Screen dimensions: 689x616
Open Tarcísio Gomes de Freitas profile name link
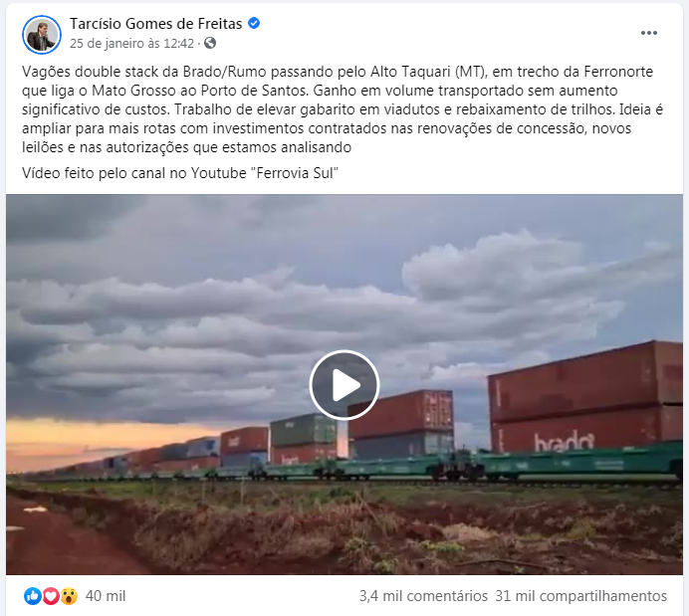click(x=156, y=23)
